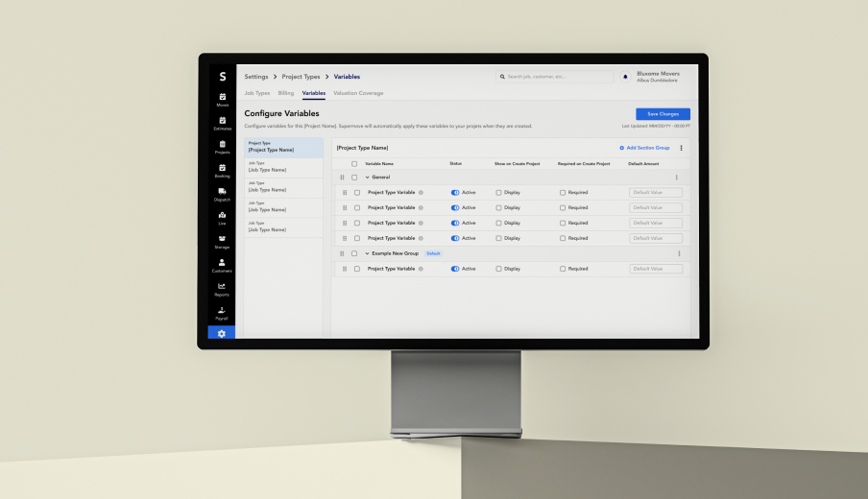
Task: Check Display for first General variable
Action: (x=498, y=193)
